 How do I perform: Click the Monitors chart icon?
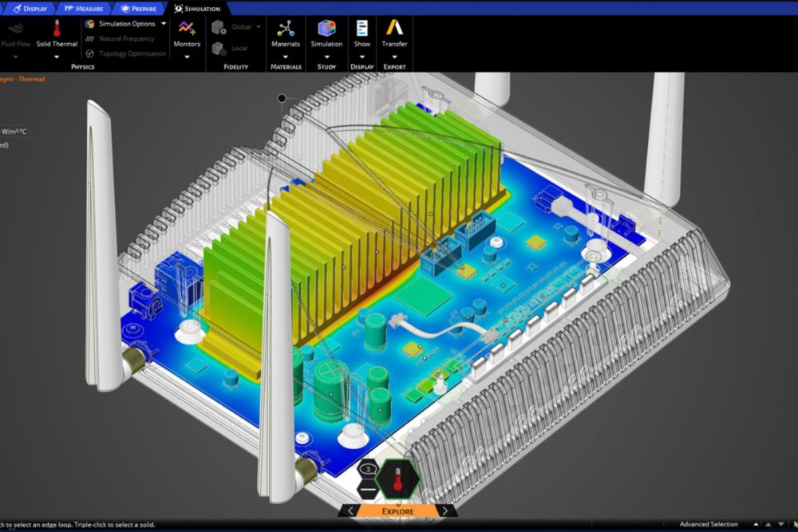tap(187, 29)
